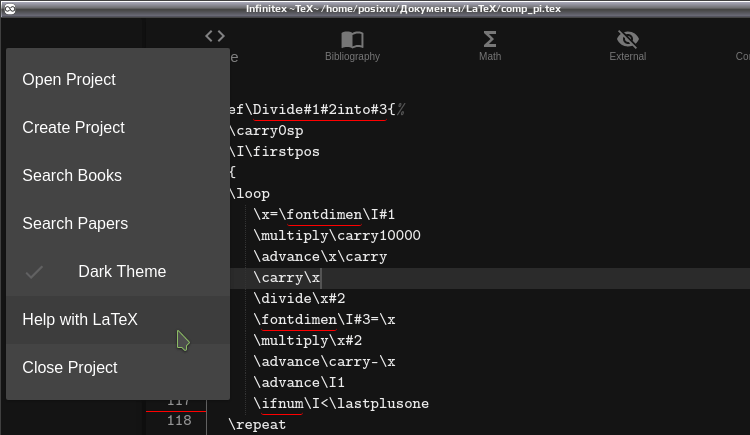Screen dimensions: 750x435
Task: Choose Open Project from menu
Action: click(x=118, y=79)
